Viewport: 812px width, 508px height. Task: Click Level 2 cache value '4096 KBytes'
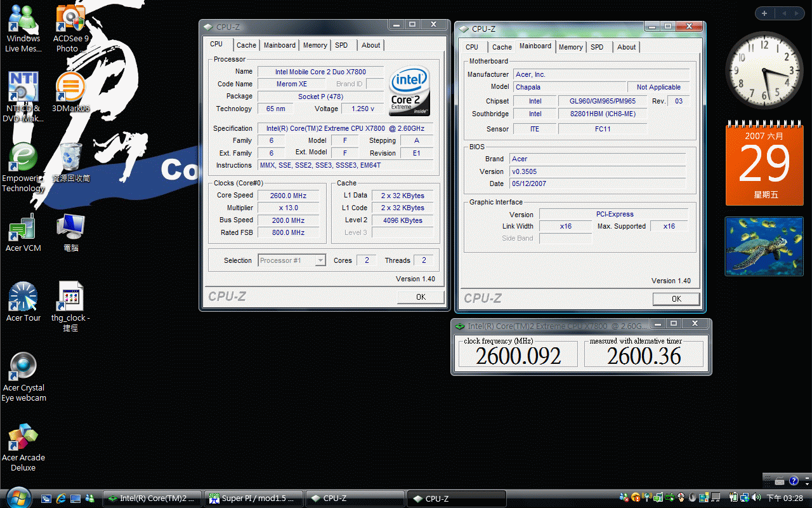(403, 220)
